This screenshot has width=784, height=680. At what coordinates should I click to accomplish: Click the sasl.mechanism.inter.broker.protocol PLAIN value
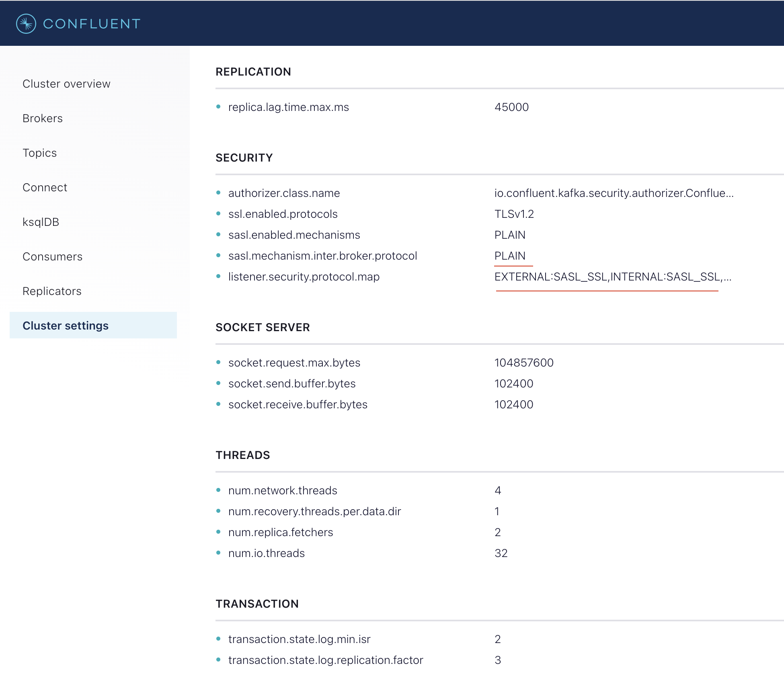coord(510,256)
